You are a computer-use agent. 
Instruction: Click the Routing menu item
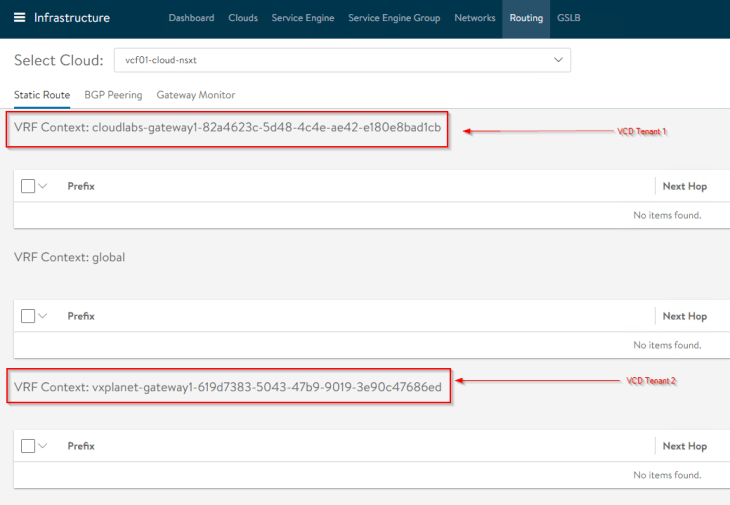[526, 18]
